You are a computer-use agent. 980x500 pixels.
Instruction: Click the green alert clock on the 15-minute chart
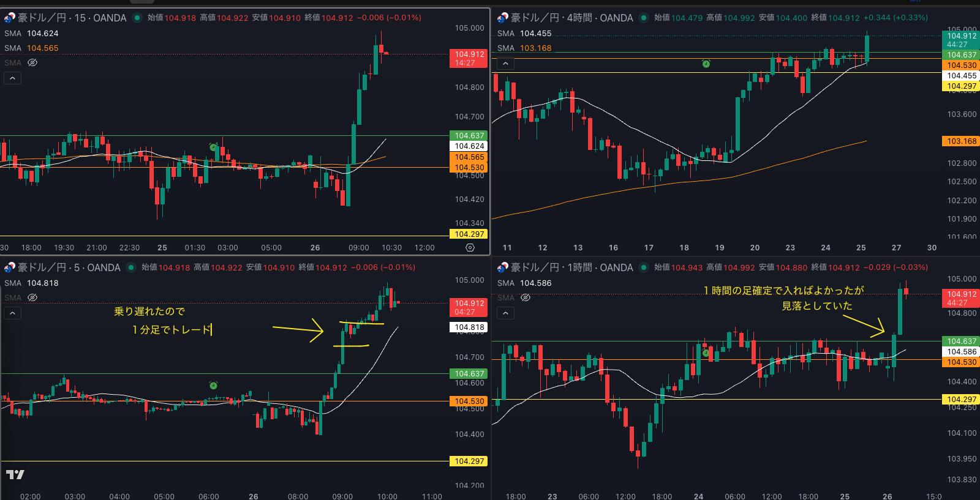click(x=213, y=147)
